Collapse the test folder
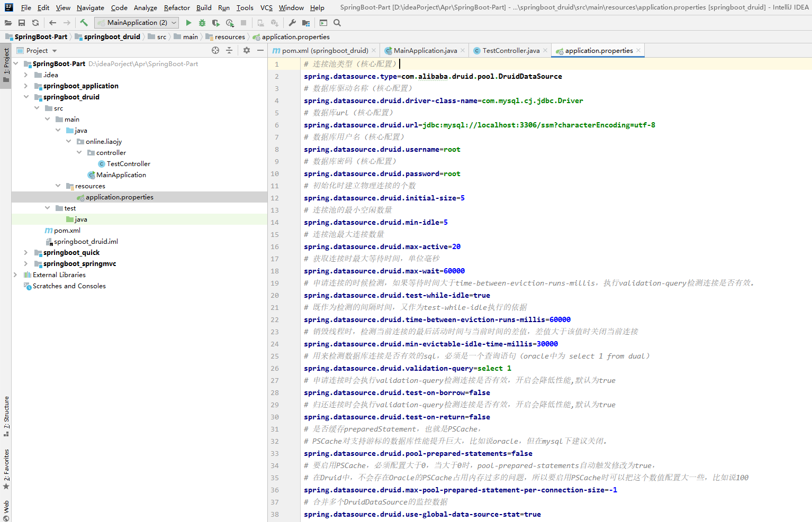812x522 pixels. (x=47, y=208)
